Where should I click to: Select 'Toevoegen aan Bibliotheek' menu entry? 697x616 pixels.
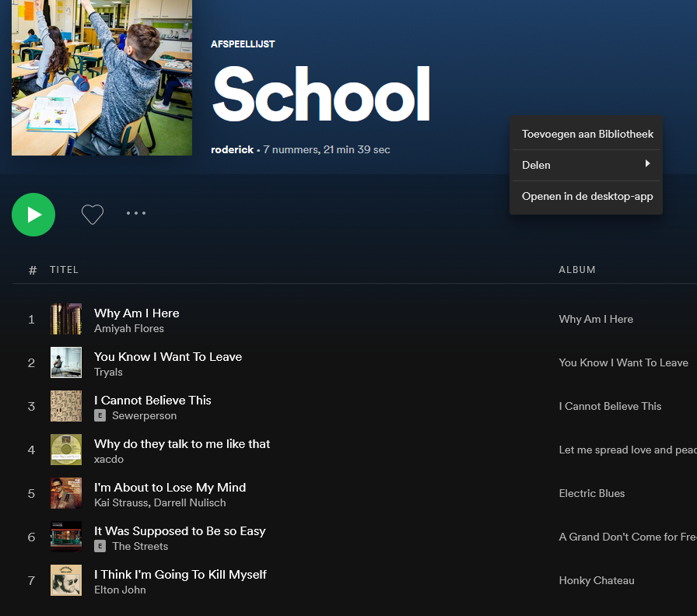click(587, 134)
